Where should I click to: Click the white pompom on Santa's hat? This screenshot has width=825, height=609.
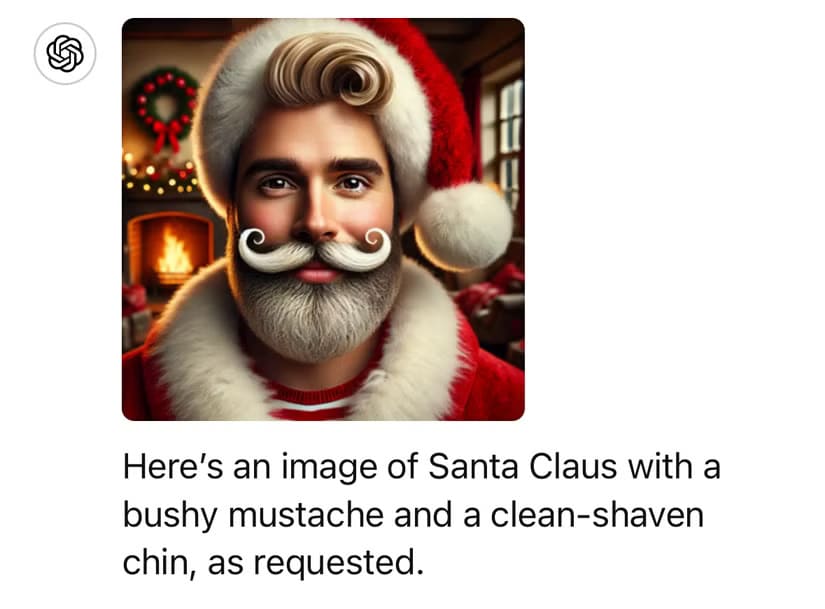point(463,226)
